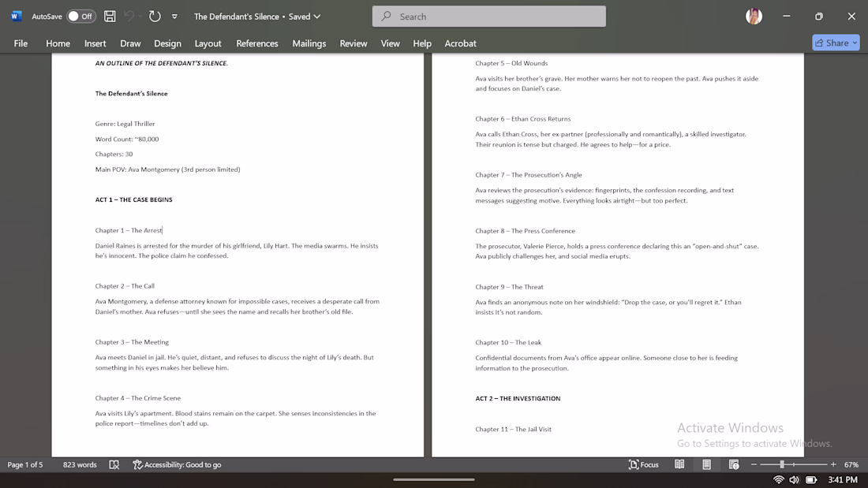Viewport: 868px width, 488px height.
Task: Click 'AN OUTLINE OF THE DEFENDANT'S SILENCE' title
Action: pyautogui.click(x=161, y=63)
